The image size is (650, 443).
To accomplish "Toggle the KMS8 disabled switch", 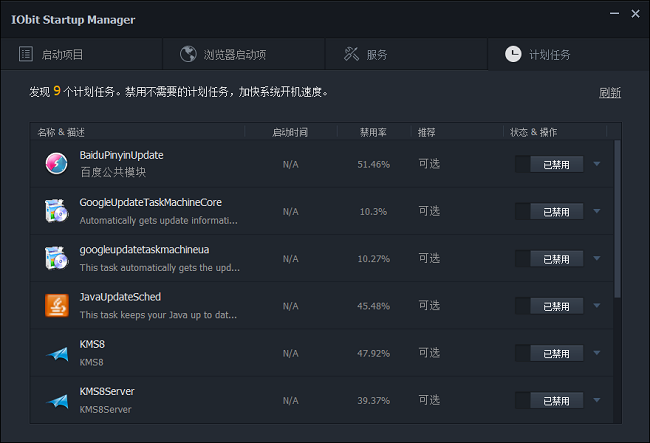I will click(x=549, y=353).
